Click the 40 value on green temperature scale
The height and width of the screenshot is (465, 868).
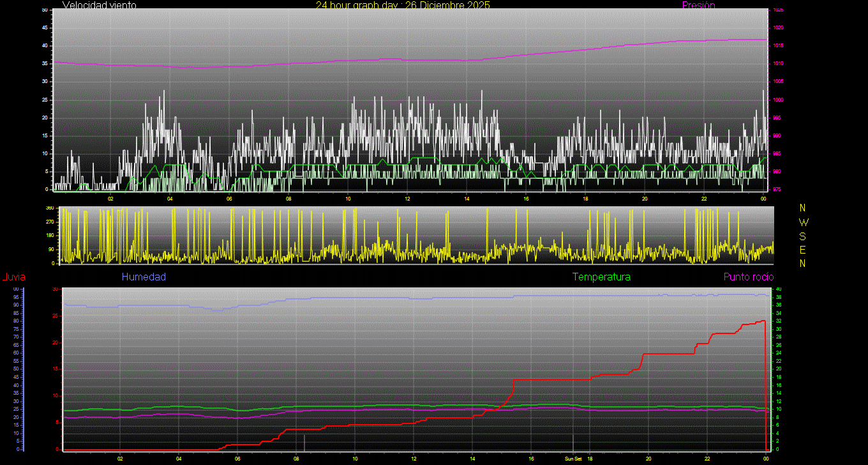click(x=777, y=289)
